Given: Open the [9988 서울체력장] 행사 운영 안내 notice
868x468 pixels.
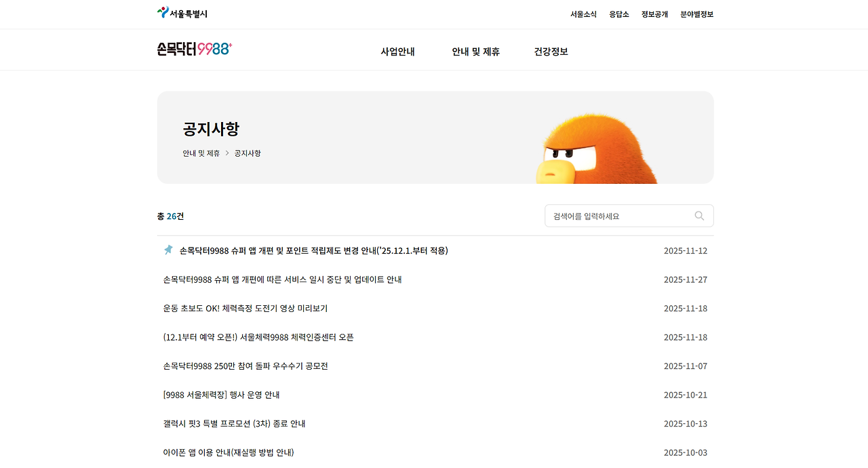Looking at the screenshot, I should [222, 395].
